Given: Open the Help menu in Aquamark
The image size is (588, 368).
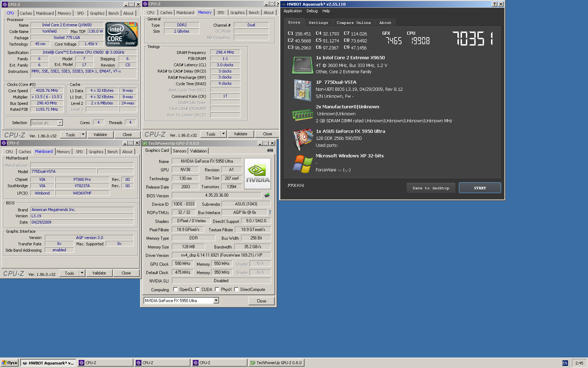Looking at the screenshot, I should 326,11.
